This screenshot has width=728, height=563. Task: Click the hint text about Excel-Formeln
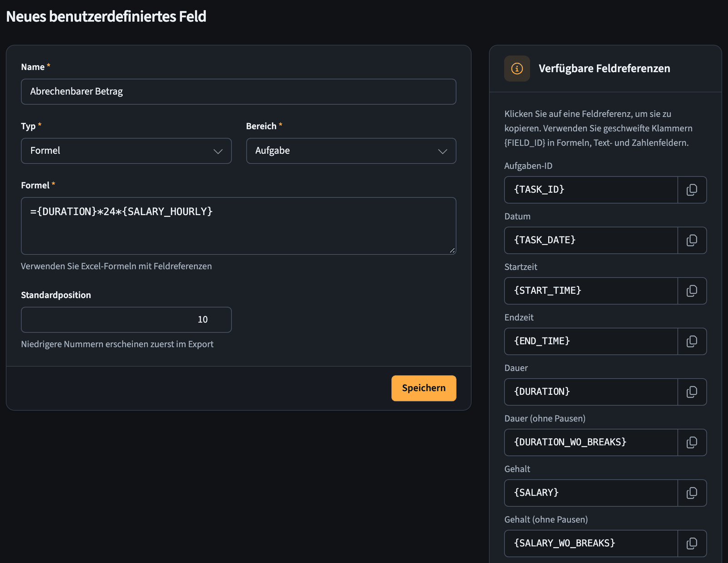click(x=116, y=266)
